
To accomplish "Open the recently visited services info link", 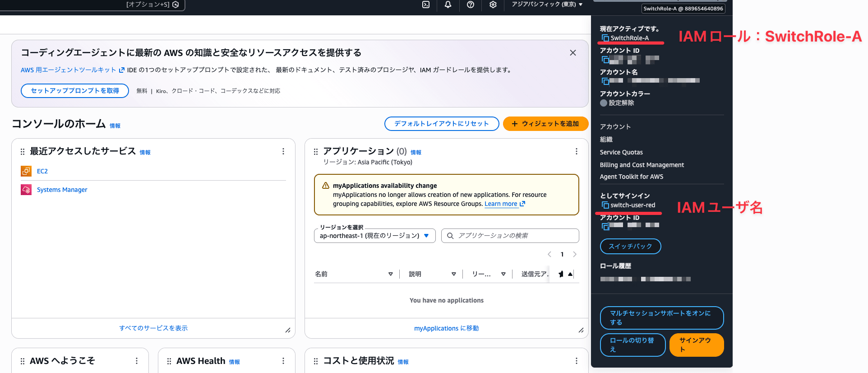I will click(145, 153).
